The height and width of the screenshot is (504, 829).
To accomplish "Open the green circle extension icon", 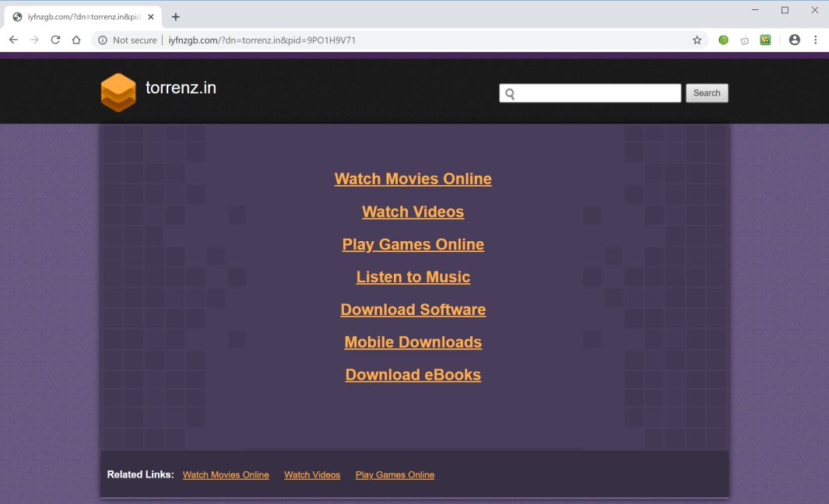I will pyautogui.click(x=723, y=40).
